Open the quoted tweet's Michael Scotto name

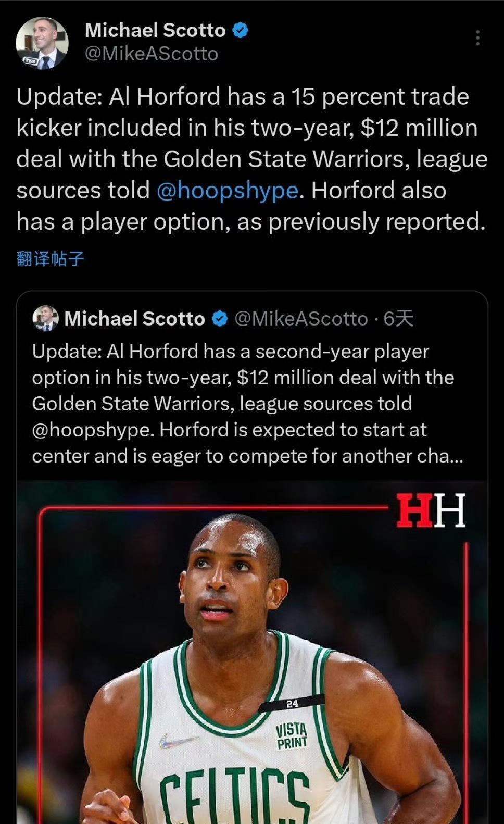coord(134,319)
